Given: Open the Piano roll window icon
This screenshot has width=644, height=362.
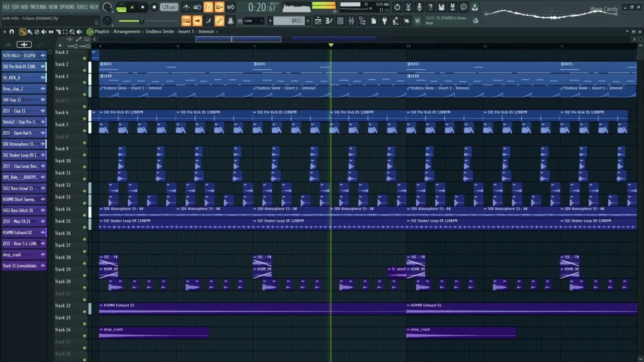Looking at the screenshot, I should point(329,21).
